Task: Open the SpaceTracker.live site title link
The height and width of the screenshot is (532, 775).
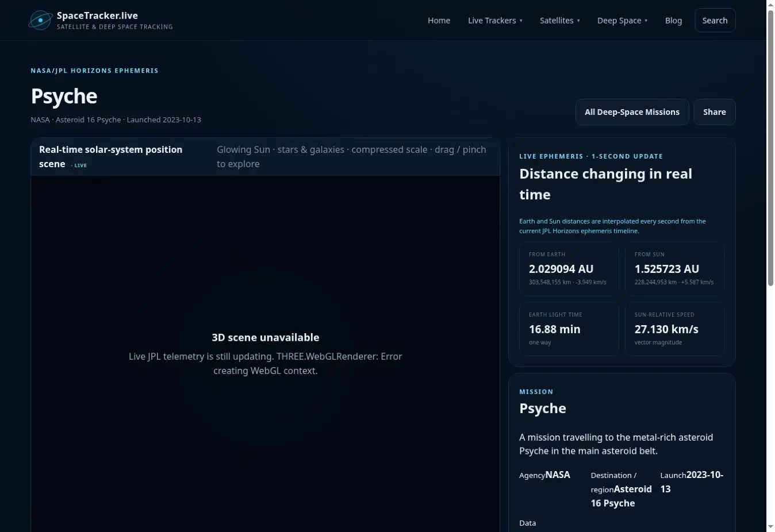Action: pos(97,16)
